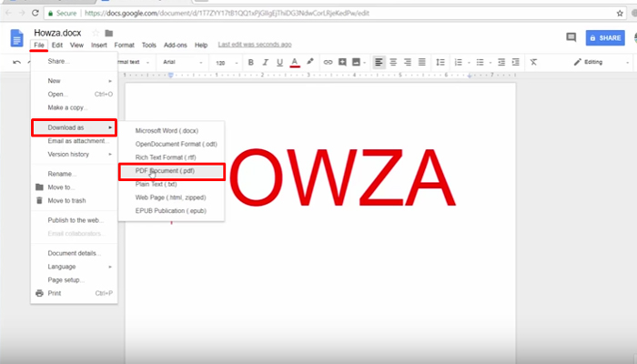637x364 pixels.
Task: Open the numbered list dropdown arrow
Action: [x=469, y=63]
